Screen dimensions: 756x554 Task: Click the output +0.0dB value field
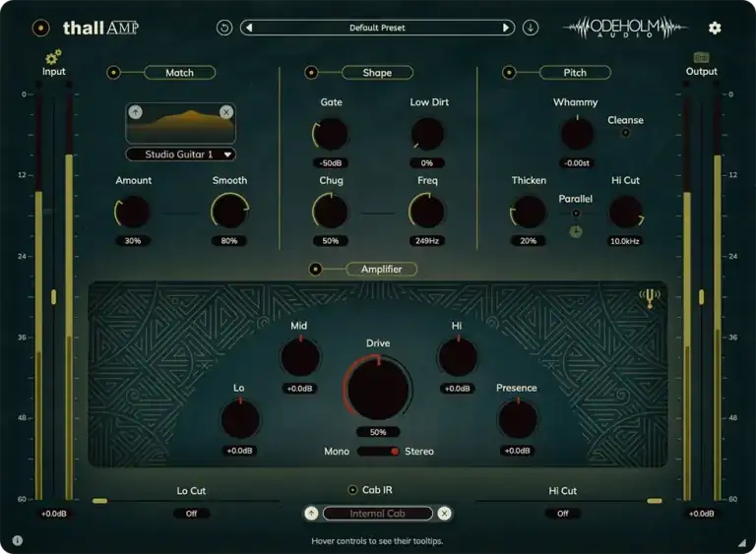701,514
